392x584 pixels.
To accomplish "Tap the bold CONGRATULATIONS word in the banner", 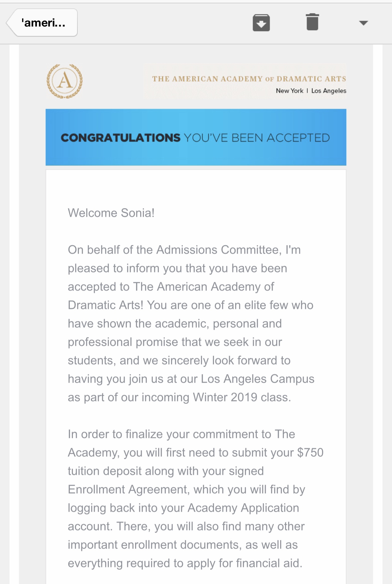I will [121, 138].
